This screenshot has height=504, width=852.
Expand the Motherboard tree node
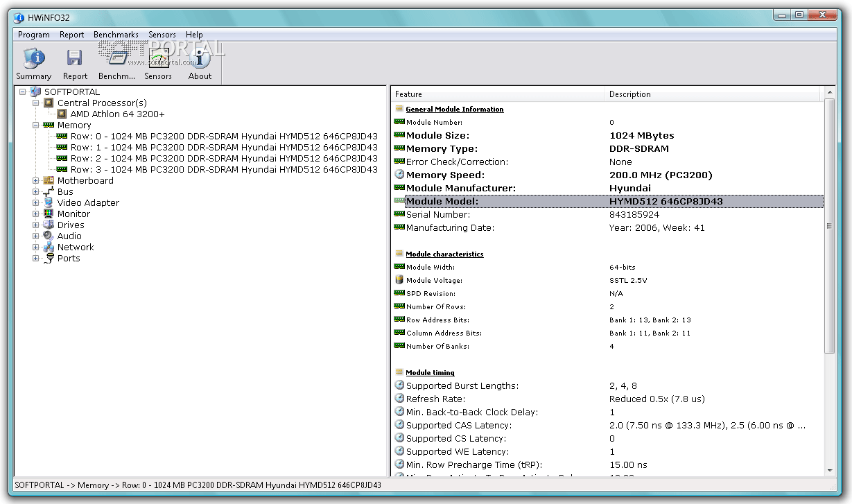point(36,181)
